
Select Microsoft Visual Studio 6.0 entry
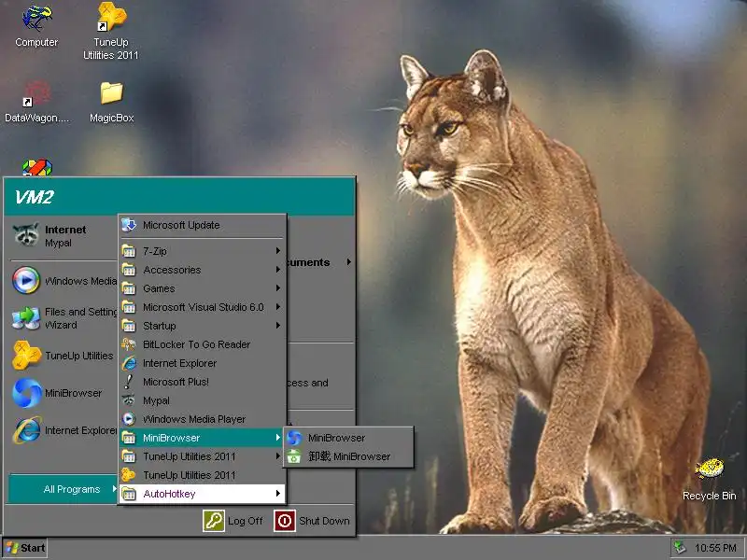pos(202,307)
